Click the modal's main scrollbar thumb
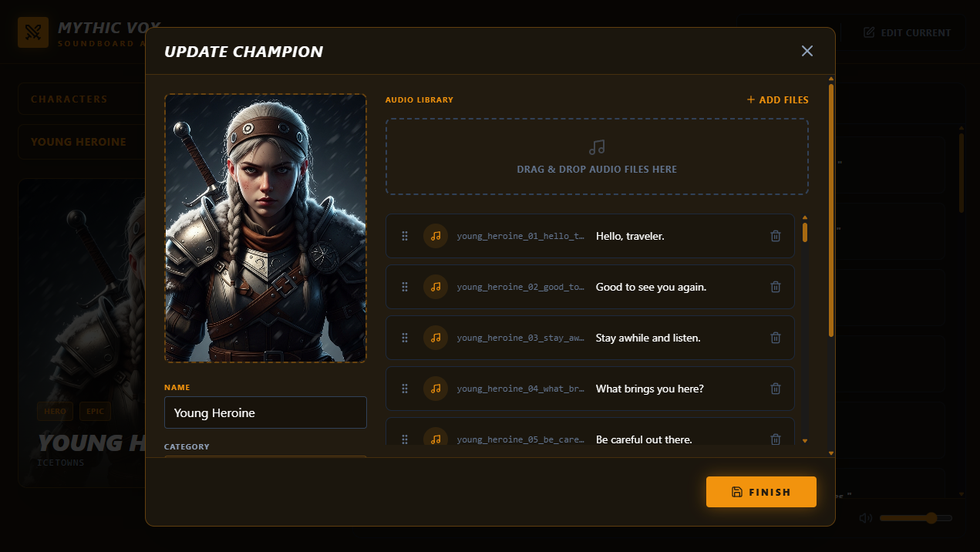The image size is (980, 552). pyautogui.click(x=831, y=208)
